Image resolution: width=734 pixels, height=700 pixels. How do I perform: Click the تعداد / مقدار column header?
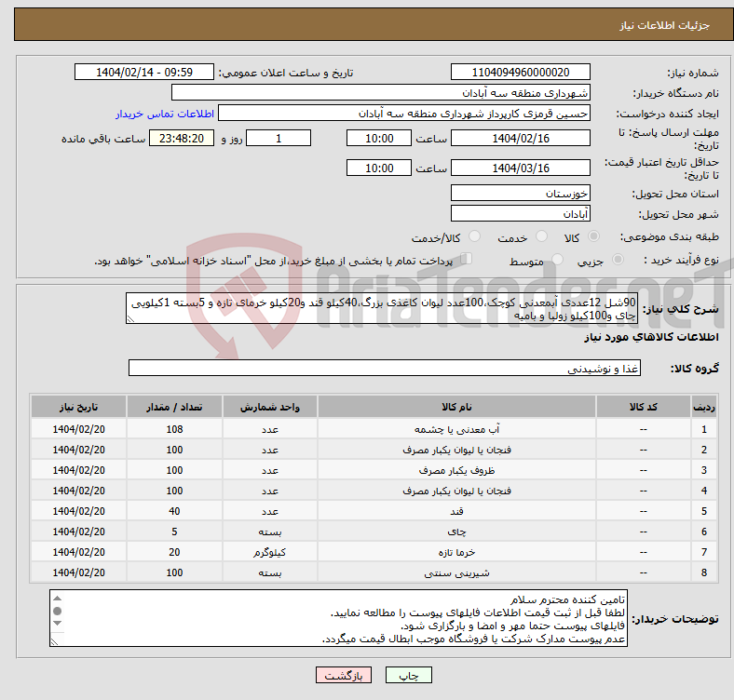coord(174,407)
